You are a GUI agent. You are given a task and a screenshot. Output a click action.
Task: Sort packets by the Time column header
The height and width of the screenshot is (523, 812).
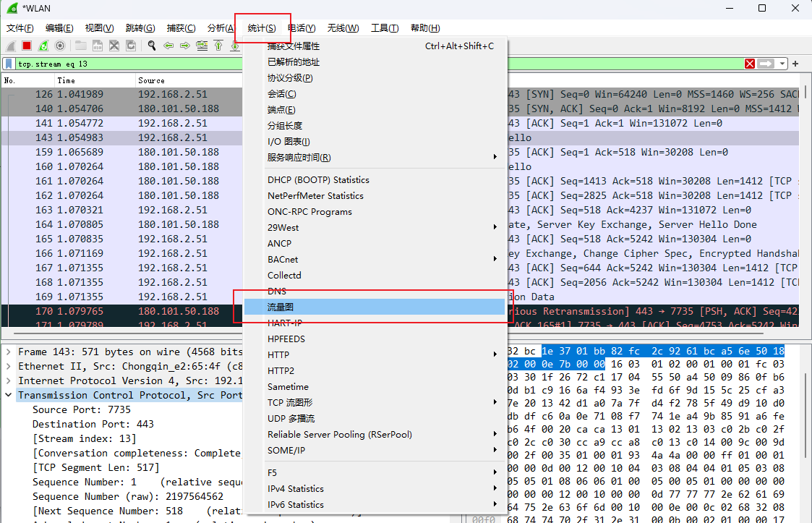[95, 80]
